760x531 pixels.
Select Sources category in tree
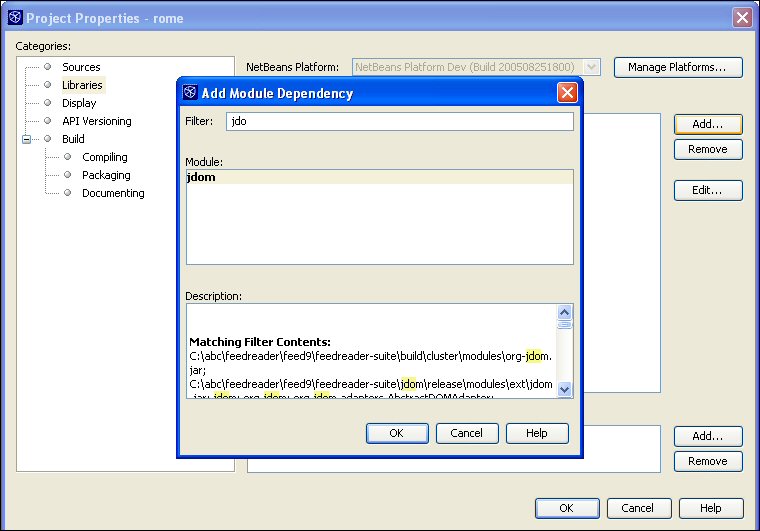(81, 67)
